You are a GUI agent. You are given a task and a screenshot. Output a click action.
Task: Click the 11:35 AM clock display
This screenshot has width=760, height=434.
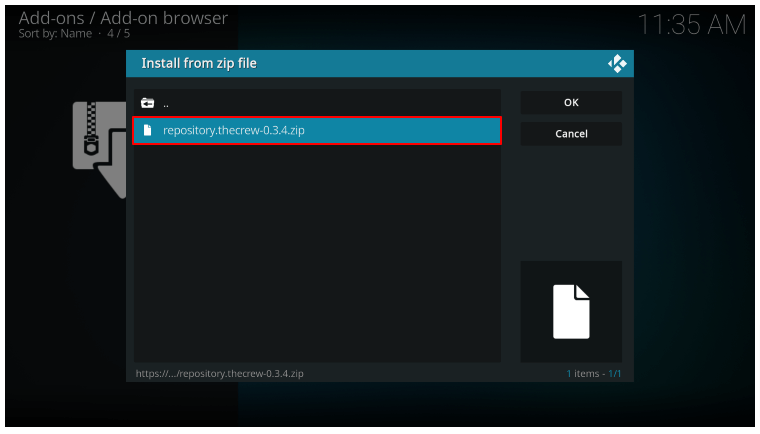point(692,26)
